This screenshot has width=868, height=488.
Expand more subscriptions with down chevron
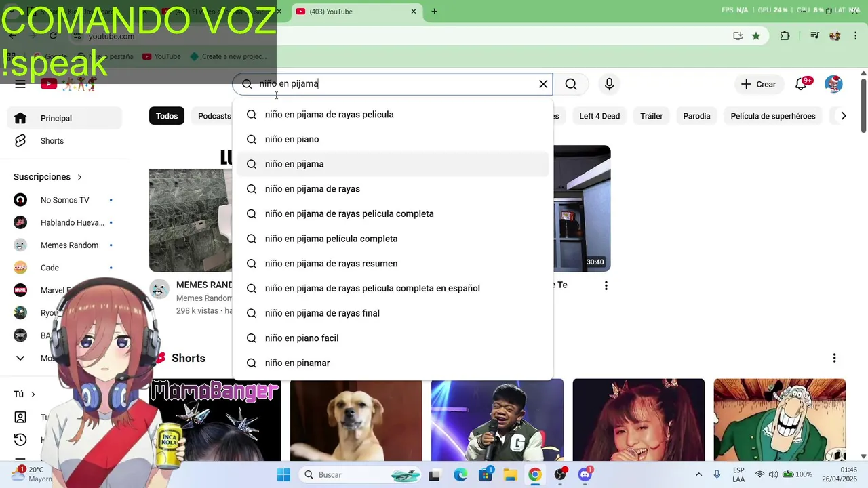pos(20,358)
